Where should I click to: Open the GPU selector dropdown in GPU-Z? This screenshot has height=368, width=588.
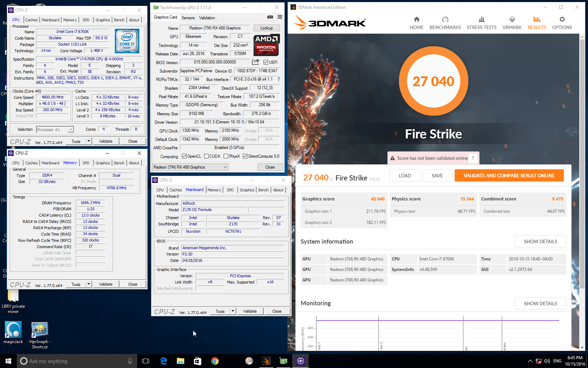(x=190, y=167)
